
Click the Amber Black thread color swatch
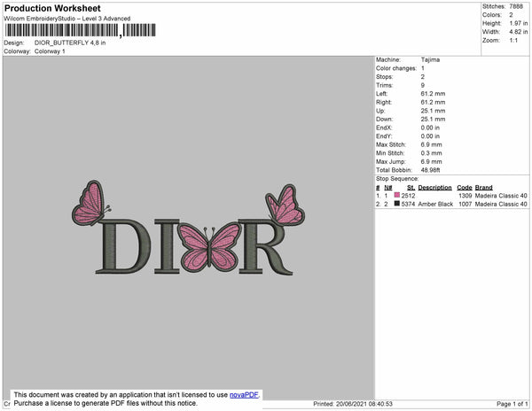pyautogui.click(x=397, y=204)
